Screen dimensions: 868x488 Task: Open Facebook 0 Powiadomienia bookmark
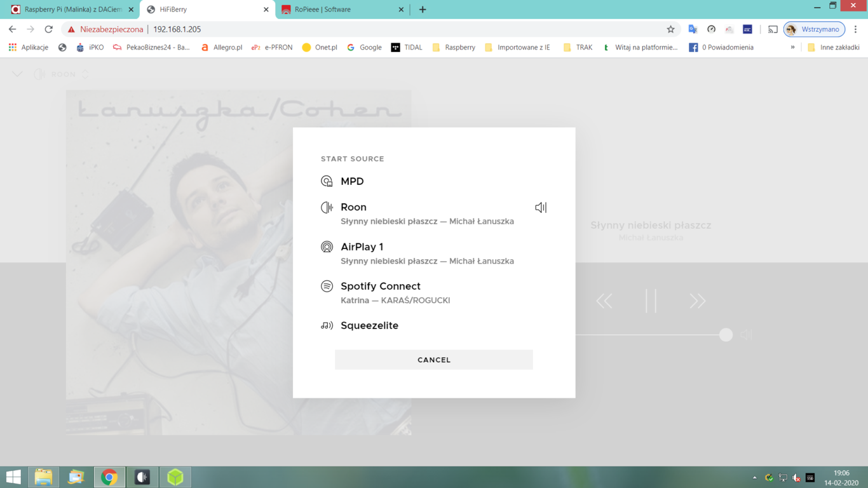point(721,47)
